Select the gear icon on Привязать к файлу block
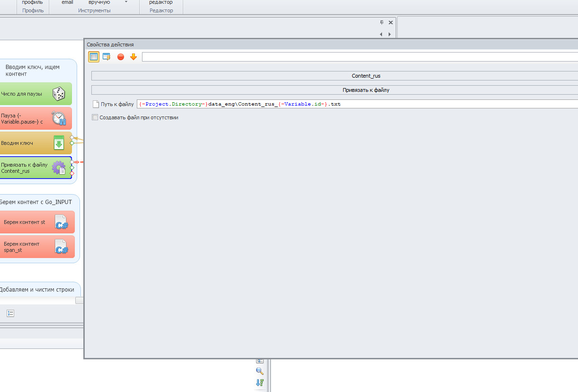This screenshot has height=392, width=578. coord(59,168)
